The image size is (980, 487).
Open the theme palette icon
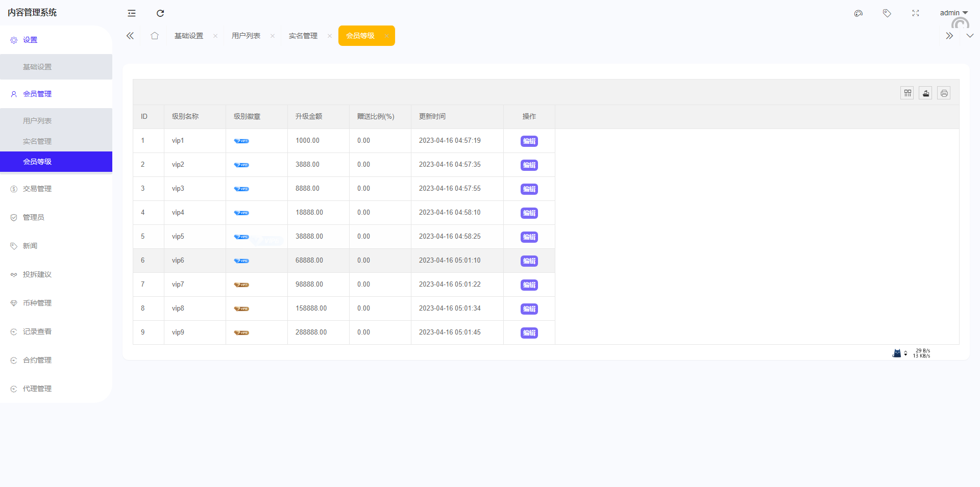tap(859, 13)
